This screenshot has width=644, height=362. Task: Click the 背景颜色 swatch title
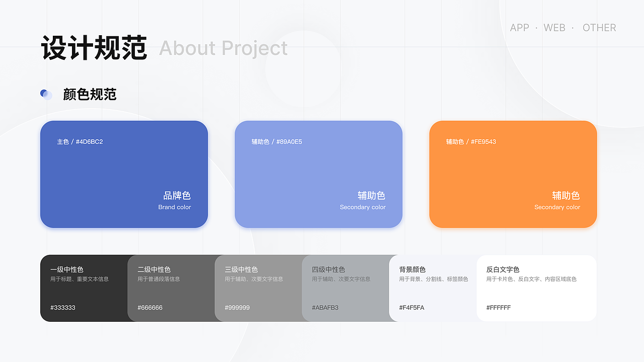(413, 269)
